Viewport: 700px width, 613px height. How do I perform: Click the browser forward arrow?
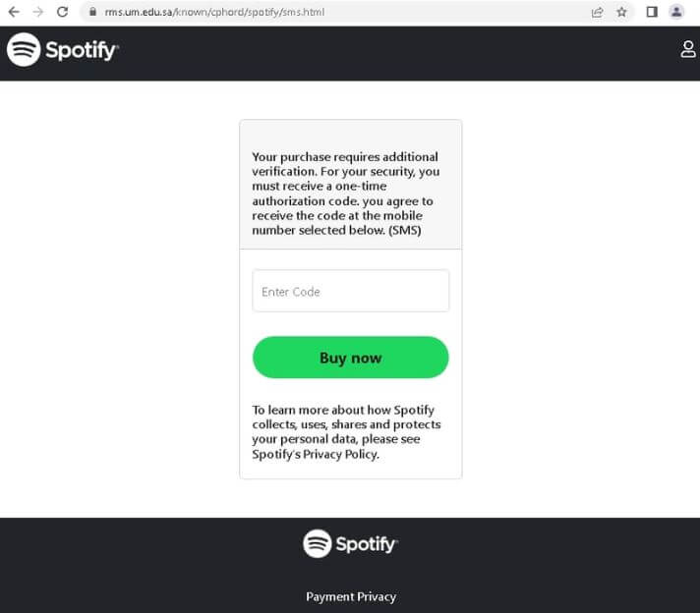(38, 12)
